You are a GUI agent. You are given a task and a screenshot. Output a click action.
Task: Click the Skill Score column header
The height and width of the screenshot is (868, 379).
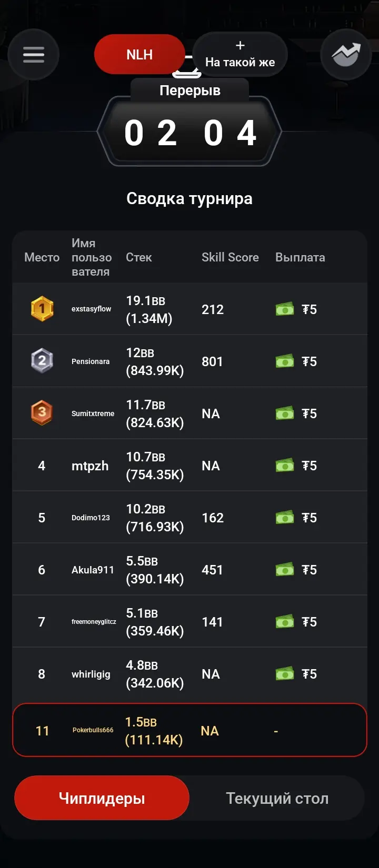(230, 257)
